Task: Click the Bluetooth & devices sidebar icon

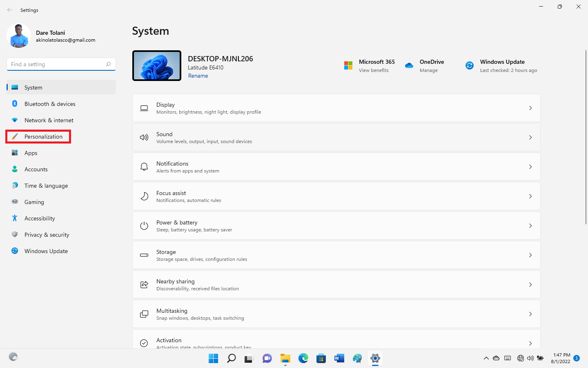Action: (x=15, y=104)
